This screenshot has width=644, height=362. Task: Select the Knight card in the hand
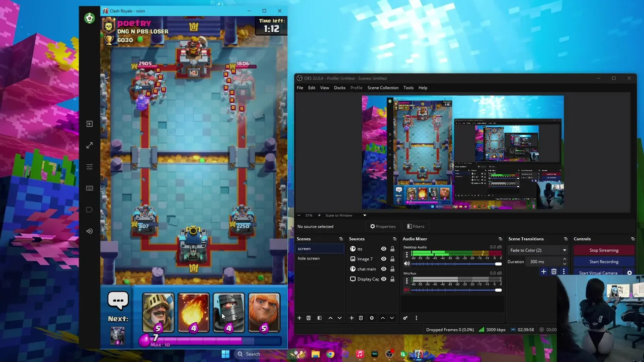(x=158, y=313)
